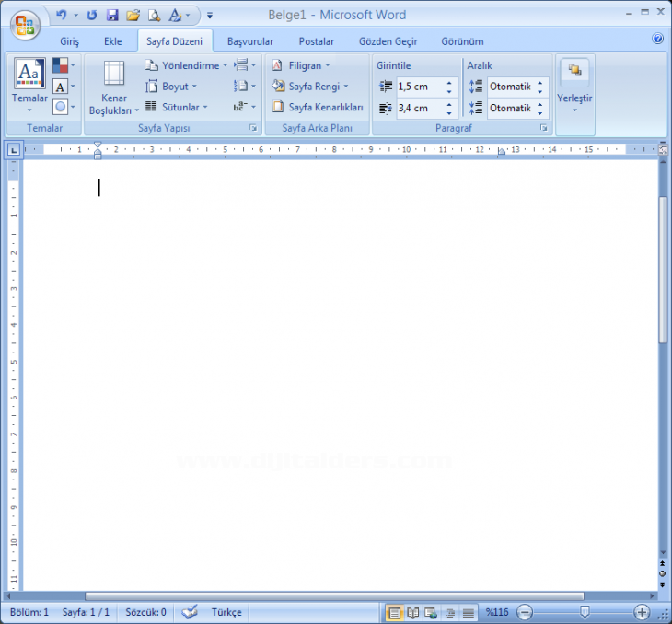Click the tab stop selector on the ruler
The width and height of the screenshot is (672, 624).
[x=14, y=150]
